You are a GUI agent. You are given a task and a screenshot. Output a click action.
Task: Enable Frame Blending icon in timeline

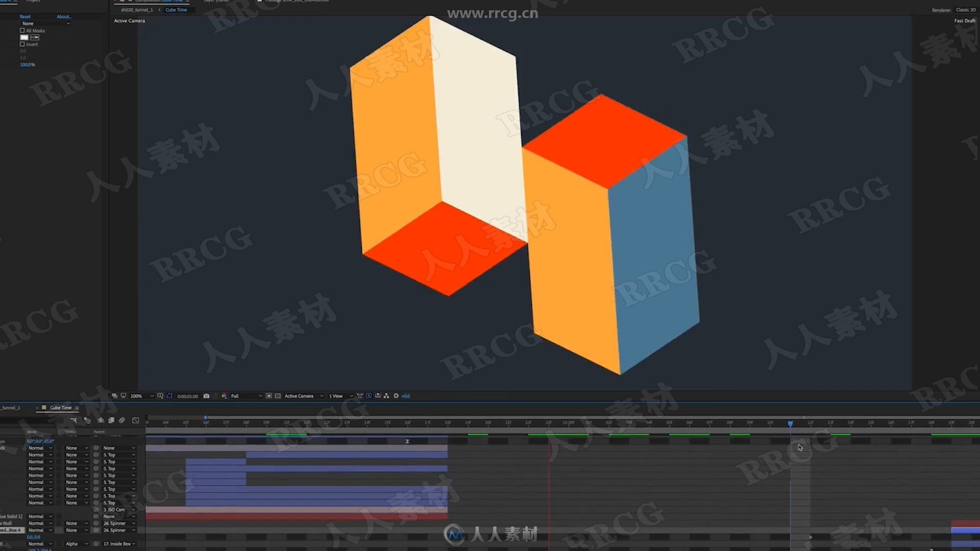[111, 420]
